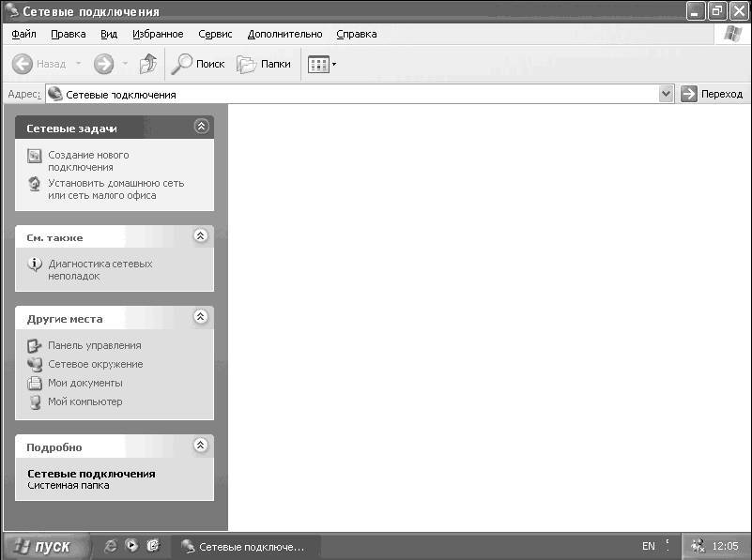The image size is (752, 560).
Task: Toggle the Папки folders pane
Action: pyautogui.click(x=263, y=65)
